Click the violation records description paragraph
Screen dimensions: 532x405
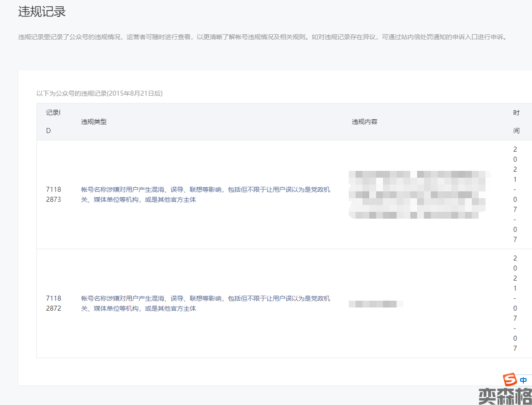click(x=262, y=37)
